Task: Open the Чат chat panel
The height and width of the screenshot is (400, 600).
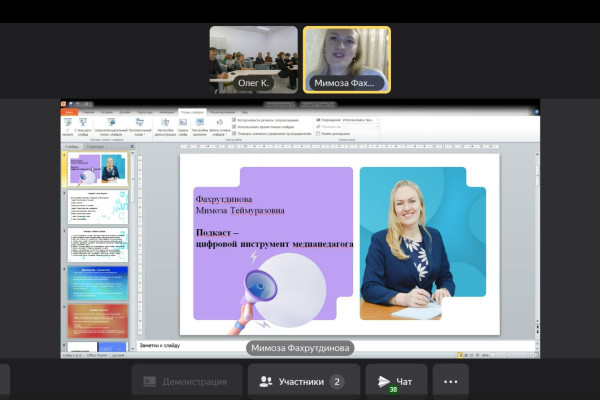Action: [395, 381]
